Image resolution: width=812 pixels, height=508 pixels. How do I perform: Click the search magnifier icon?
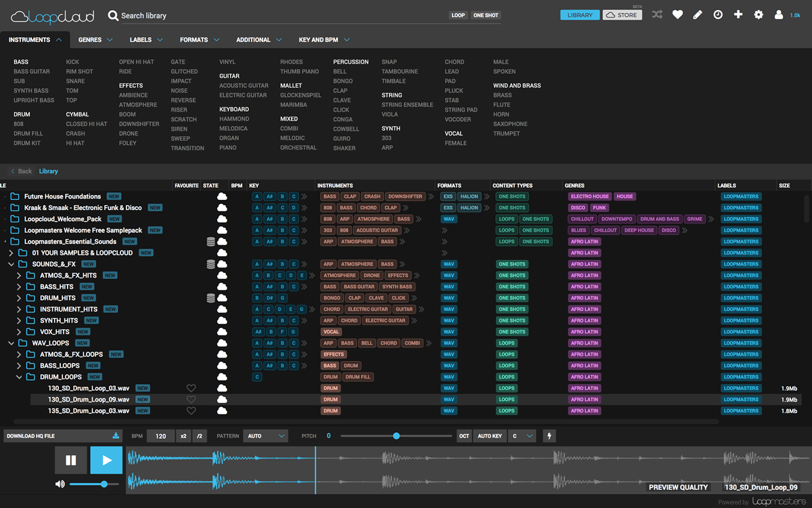113,15
